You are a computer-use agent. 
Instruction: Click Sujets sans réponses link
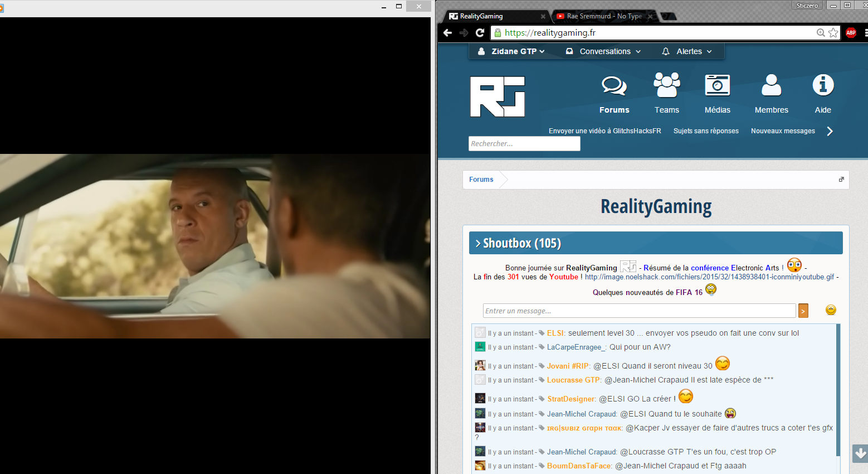[706, 131]
